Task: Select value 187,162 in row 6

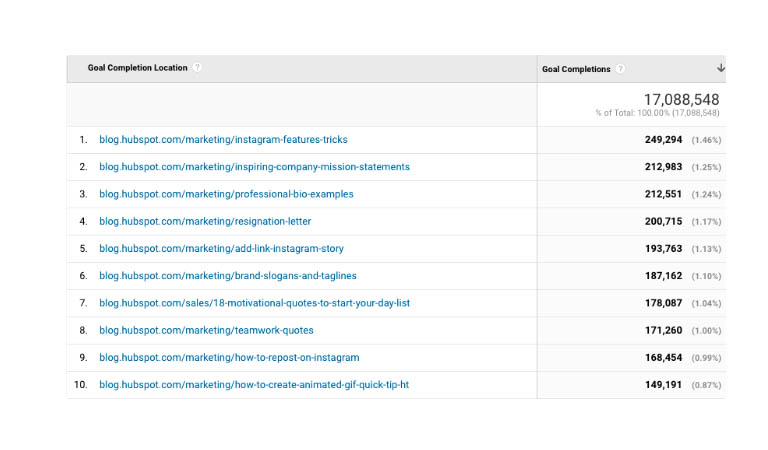Action: [x=663, y=276]
